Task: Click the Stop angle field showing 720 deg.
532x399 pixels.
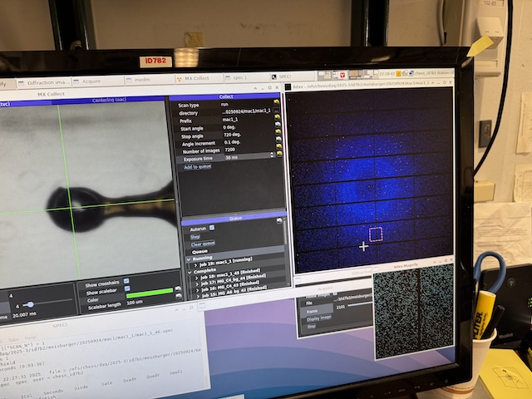Action: coord(248,135)
